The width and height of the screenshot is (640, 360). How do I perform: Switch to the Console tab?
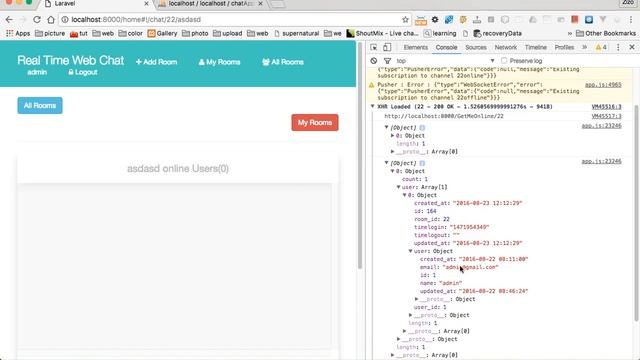point(446,47)
